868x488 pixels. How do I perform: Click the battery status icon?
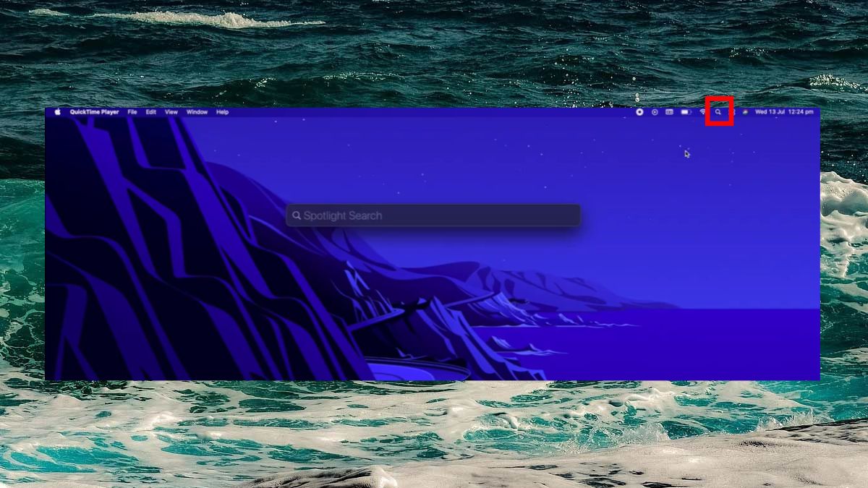[x=686, y=112]
